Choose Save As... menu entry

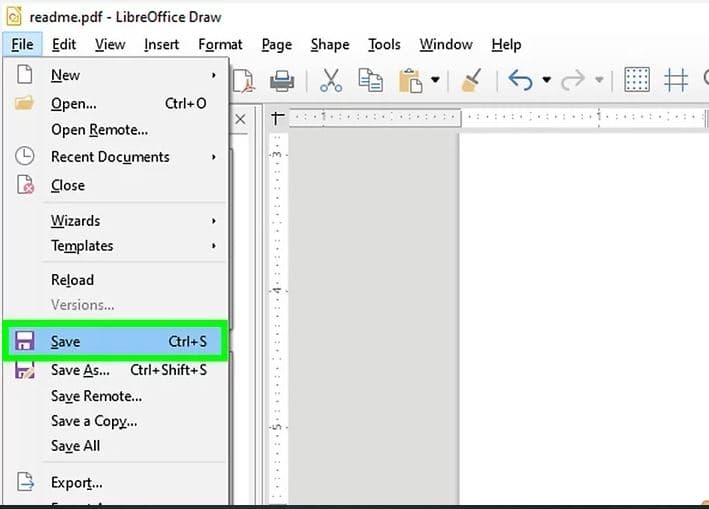pos(115,370)
